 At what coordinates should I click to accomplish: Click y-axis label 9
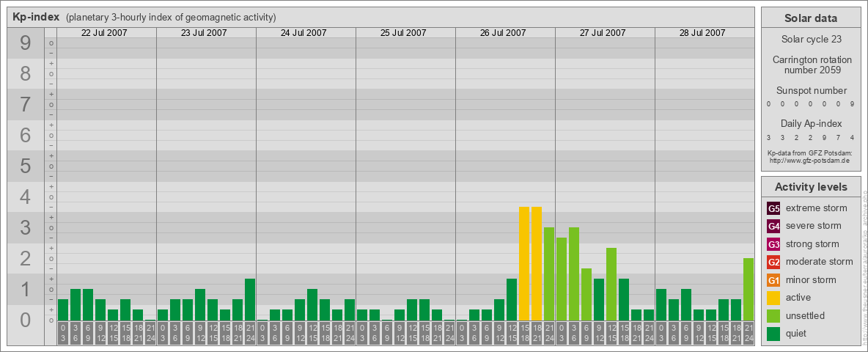25,43
